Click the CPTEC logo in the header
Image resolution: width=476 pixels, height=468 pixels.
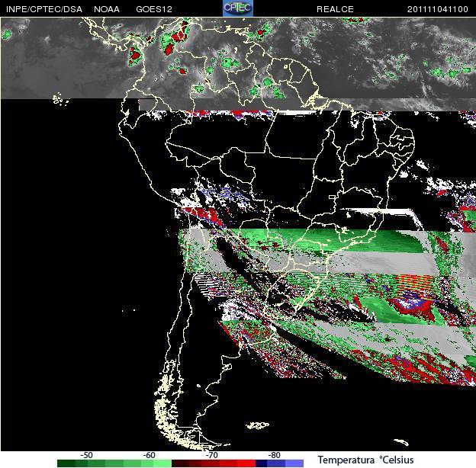pos(238,8)
